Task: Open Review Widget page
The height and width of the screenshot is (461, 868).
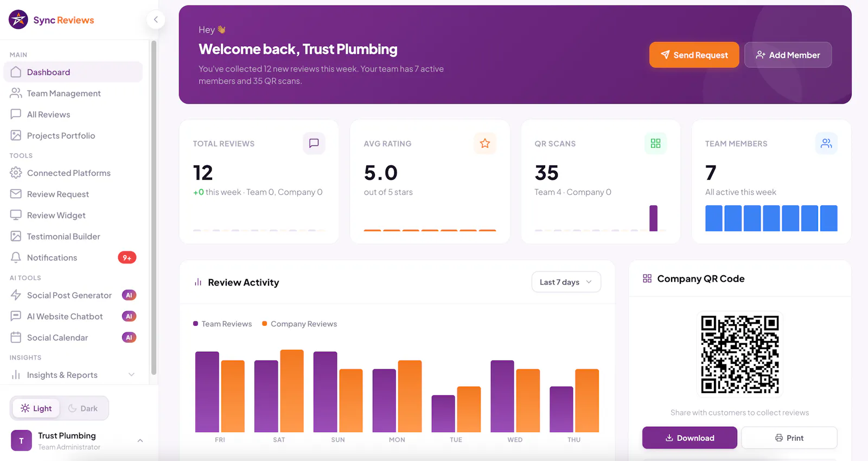Action: pos(73,215)
